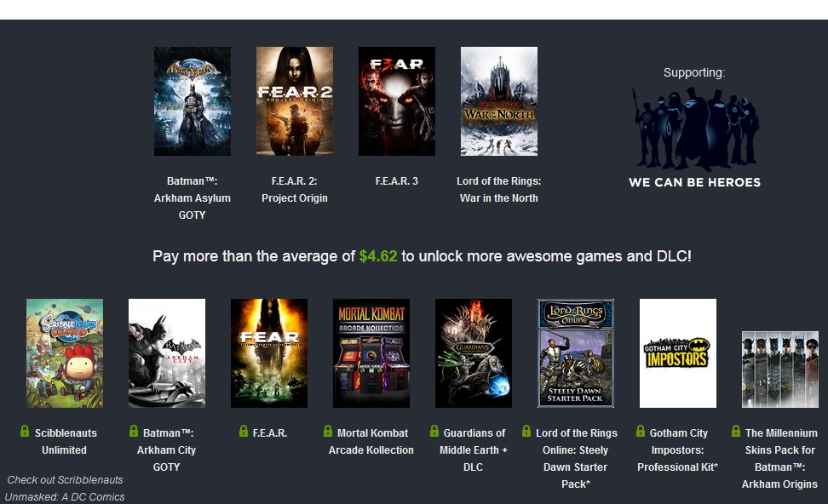Open the Scribblenauts Unlimited cover art
This screenshot has width=828, height=504.
(65, 353)
